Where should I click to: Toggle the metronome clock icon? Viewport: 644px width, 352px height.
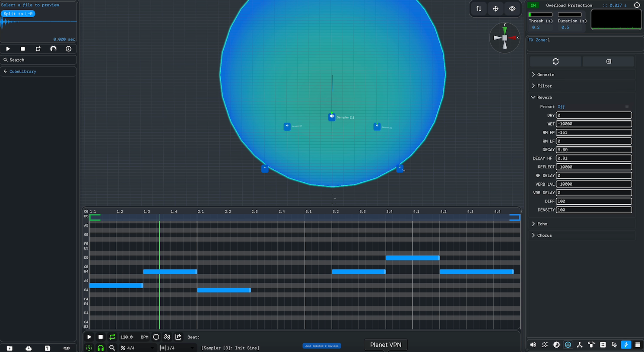tap(89, 348)
